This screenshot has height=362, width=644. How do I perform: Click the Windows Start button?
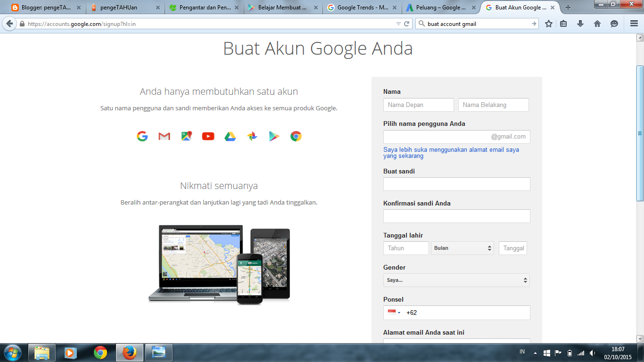click(x=12, y=353)
